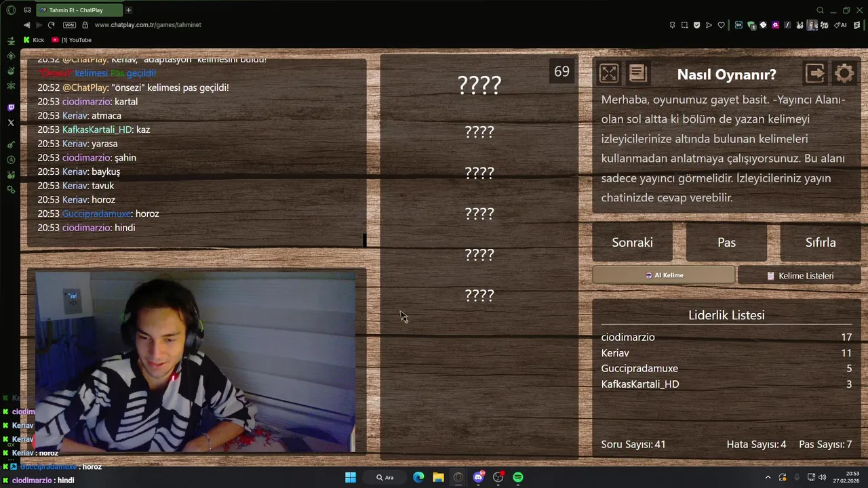This screenshot has height=488, width=868.
Task: Toggle the VPN badge in address bar
Action: pos(69,25)
